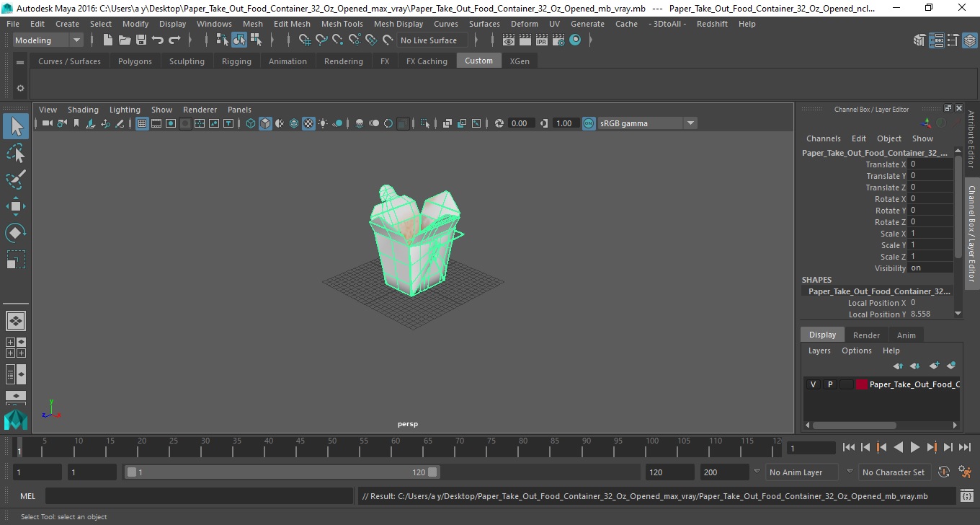The height and width of the screenshot is (525, 980).
Task: Toggle layer playback P box
Action: [829, 384]
